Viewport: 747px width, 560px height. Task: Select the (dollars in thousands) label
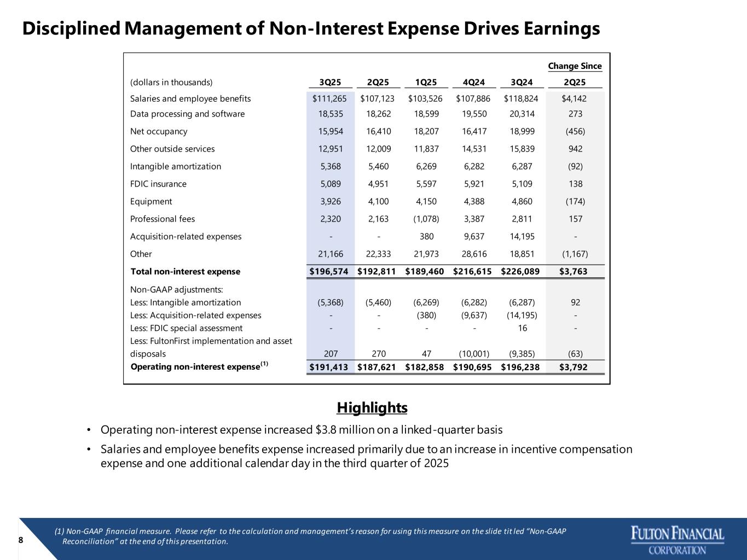coord(171,83)
